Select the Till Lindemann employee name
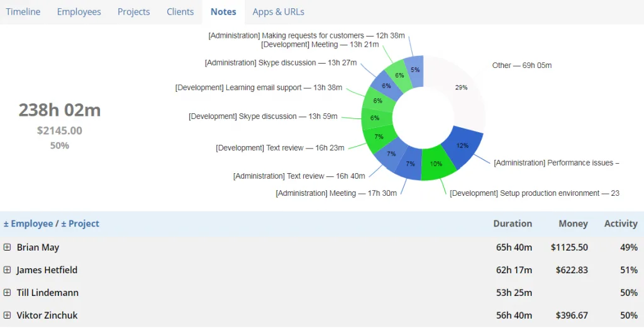 click(48, 293)
